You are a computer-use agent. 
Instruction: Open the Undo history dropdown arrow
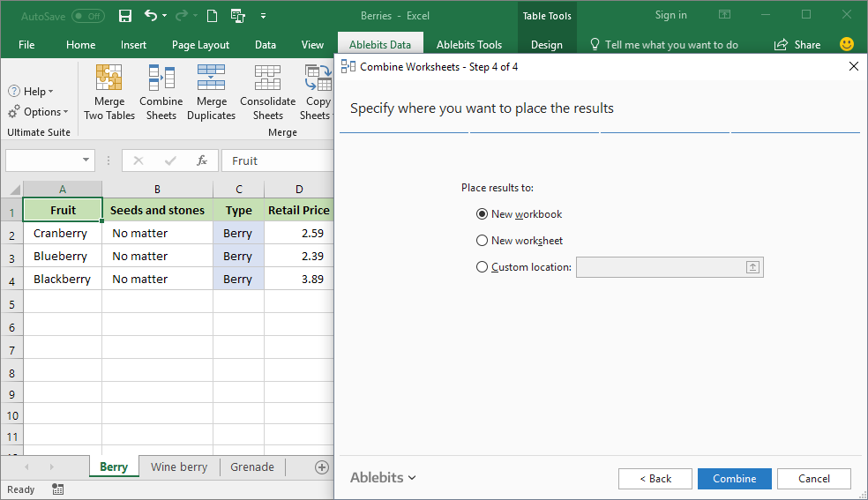tap(164, 16)
